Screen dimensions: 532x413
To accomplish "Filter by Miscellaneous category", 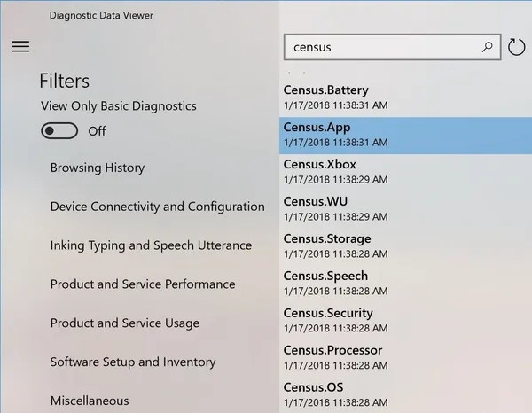I will pos(90,401).
